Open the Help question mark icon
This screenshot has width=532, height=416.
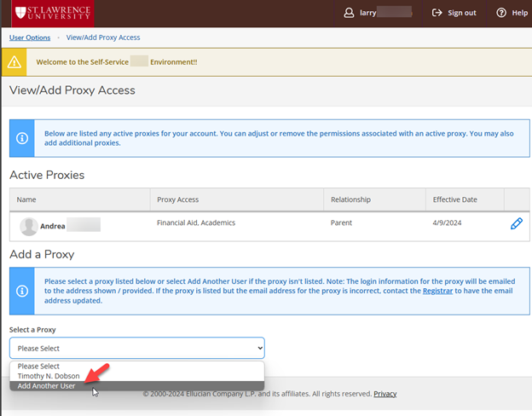[x=501, y=13]
